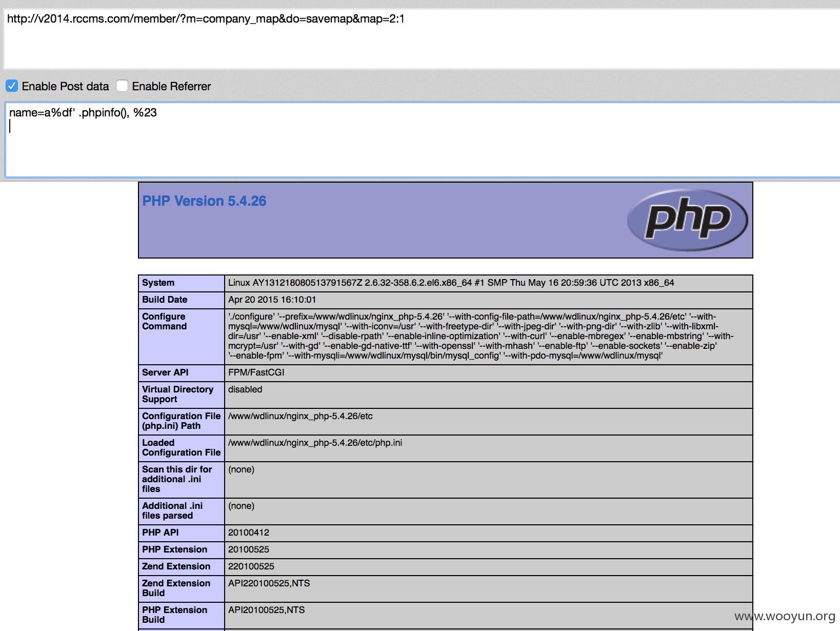The image size is (840, 631).
Task: Click the PHP Extension label
Action: click(174, 549)
